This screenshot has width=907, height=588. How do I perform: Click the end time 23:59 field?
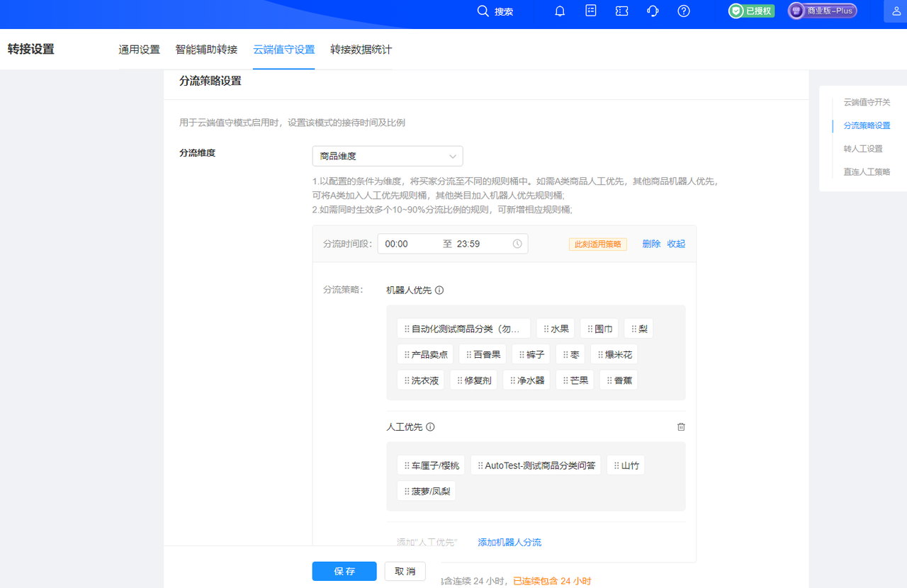point(468,244)
